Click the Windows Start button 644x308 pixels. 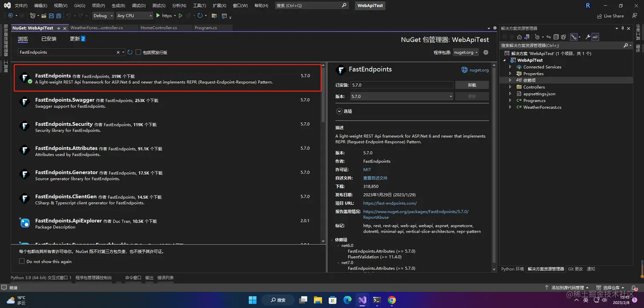(253, 300)
